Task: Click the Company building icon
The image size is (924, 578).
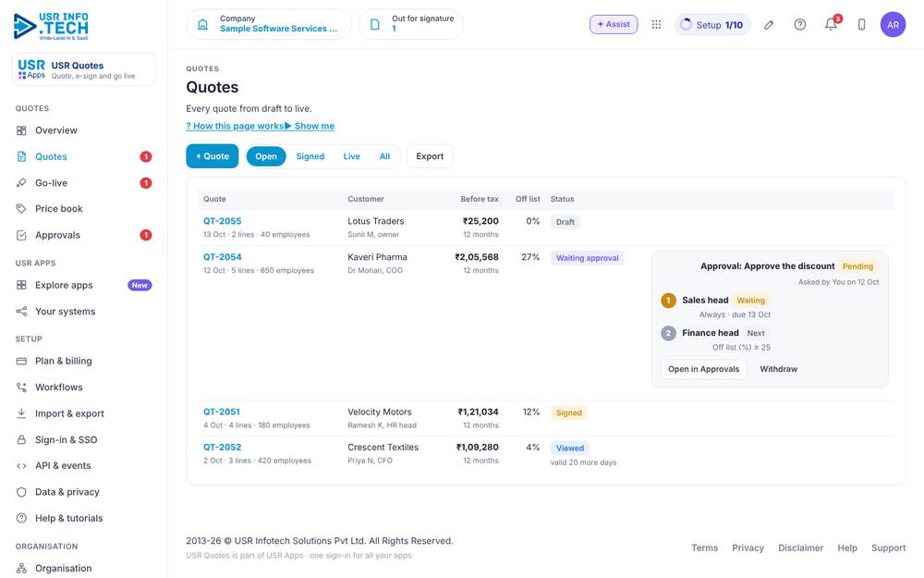Action: (202, 24)
